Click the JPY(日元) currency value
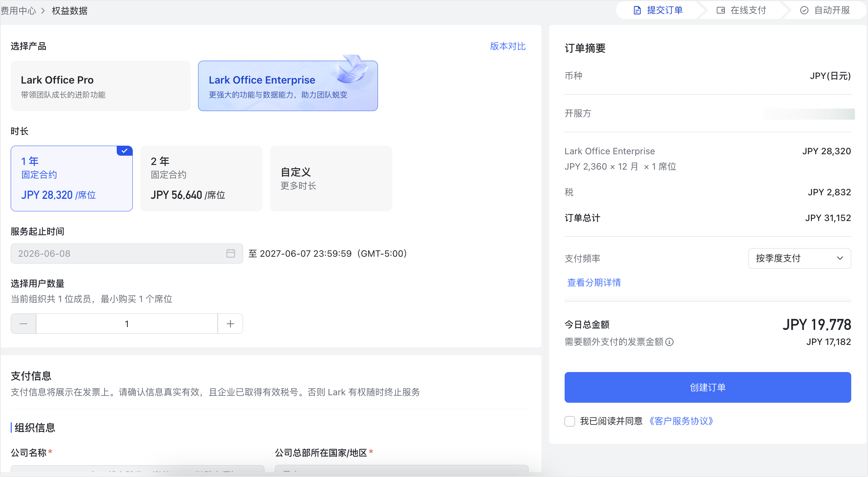This screenshot has width=868, height=477. coord(830,76)
